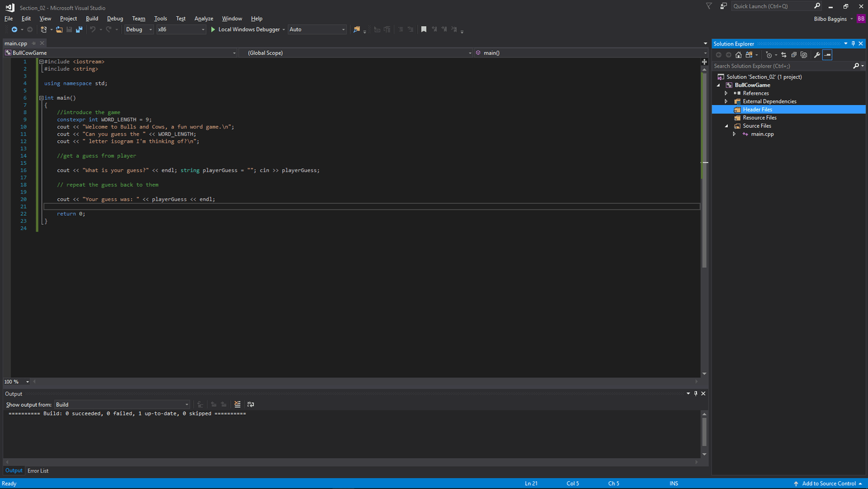This screenshot has width=868, height=489.
Task: Start debugging with the green play arrow
Action: [x=213, y=29]
